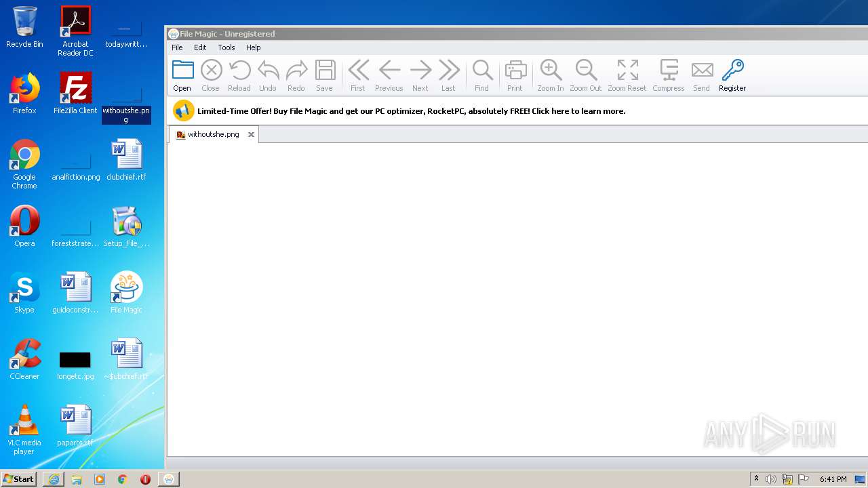Select the CCleaner desktop shortcut

24,359
